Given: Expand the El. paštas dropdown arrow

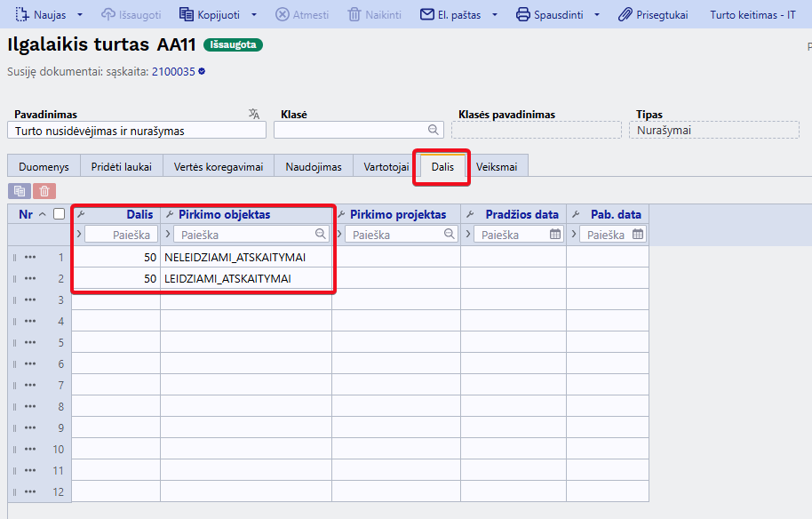Looking at the screenshot, I should click(495, 14).
